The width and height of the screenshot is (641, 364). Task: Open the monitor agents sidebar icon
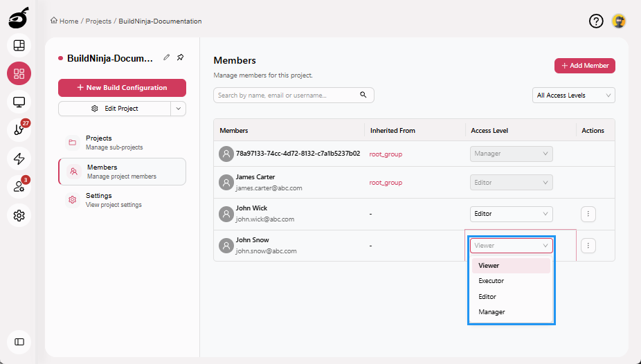pyautogui.click(x=19, y=102)
